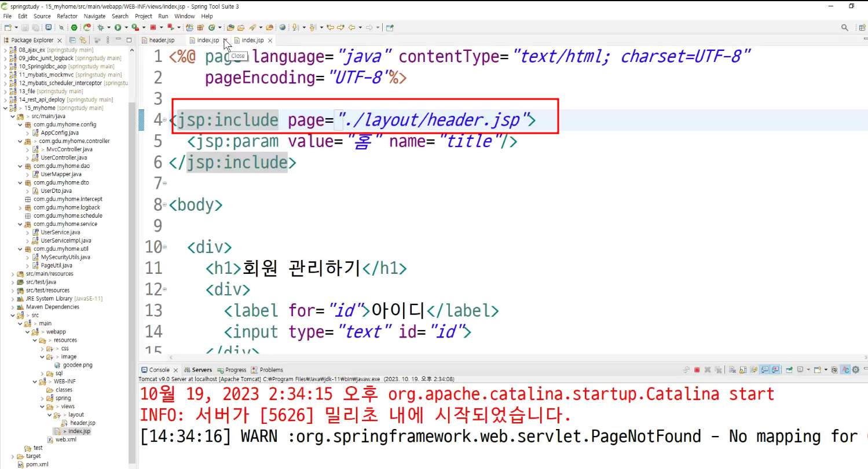Select UserServiceImpl.java file

point(66,240)
